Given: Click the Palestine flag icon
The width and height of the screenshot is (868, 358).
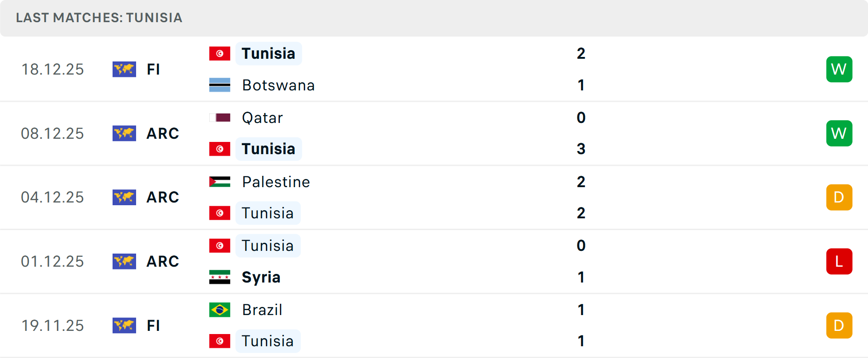Looking at the screenshot, I should pos(220,182).
